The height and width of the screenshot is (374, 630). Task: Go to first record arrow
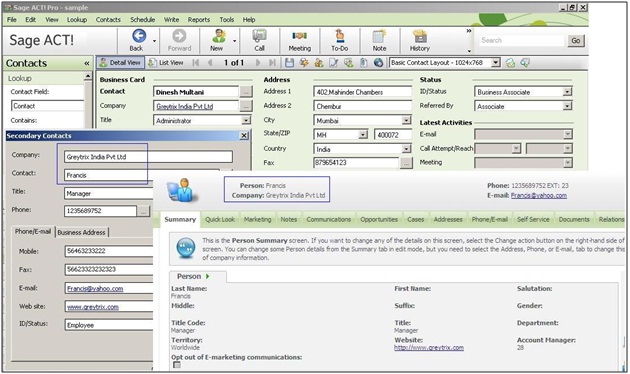[196, 63]
